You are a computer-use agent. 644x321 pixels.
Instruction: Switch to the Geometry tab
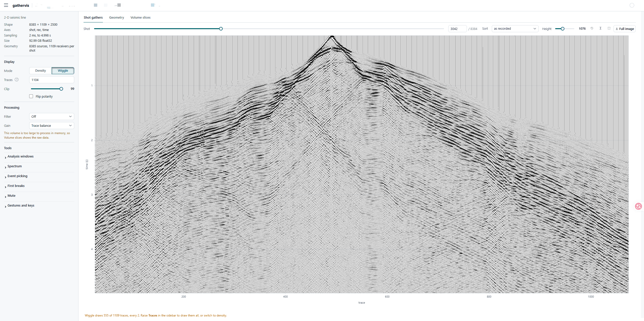coord(116,18)
